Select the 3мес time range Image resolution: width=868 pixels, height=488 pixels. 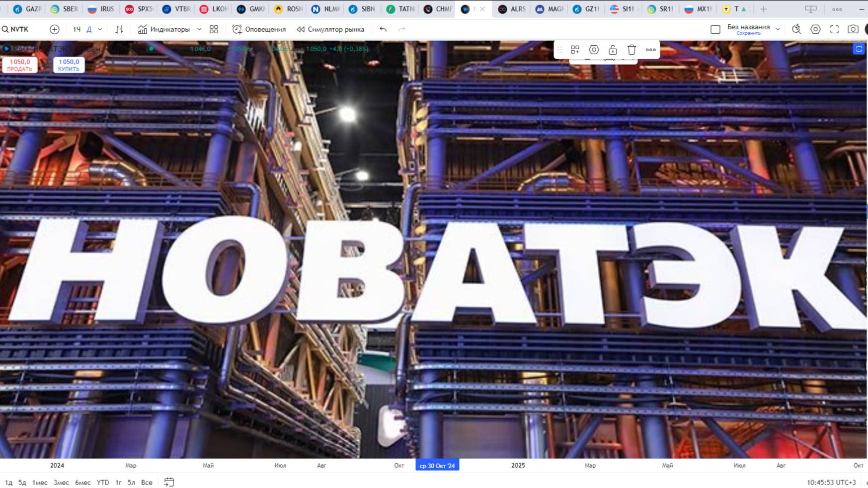pos(61,483)
